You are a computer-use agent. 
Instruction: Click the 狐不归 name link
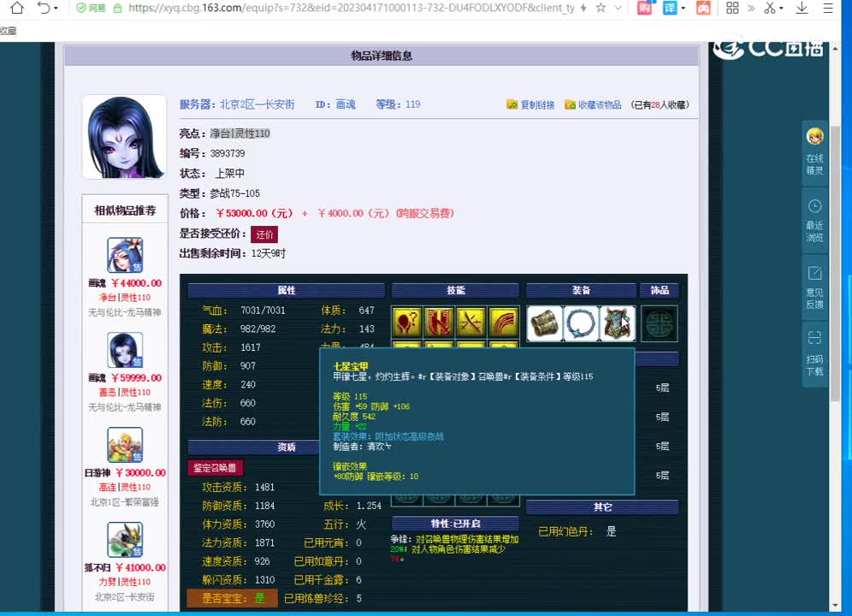pos(98,567)
